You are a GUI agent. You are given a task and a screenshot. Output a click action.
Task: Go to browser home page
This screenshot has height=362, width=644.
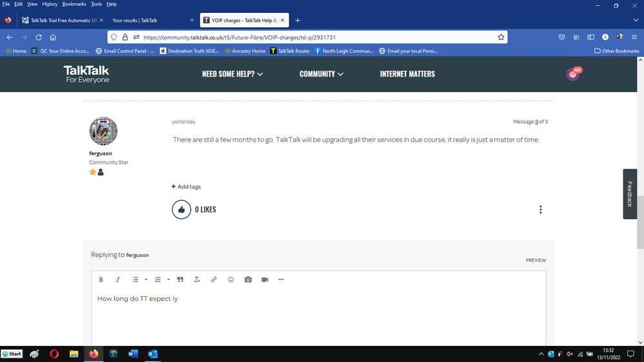pos(53,37)
